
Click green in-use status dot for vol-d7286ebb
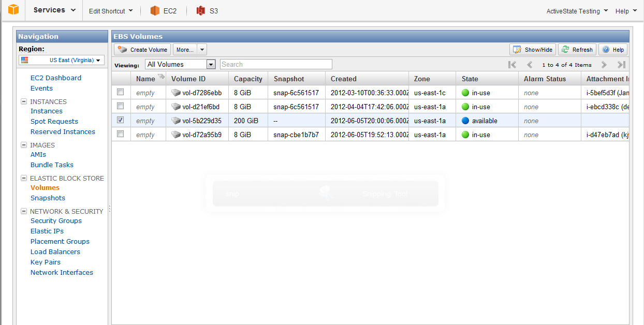[465, 93]
